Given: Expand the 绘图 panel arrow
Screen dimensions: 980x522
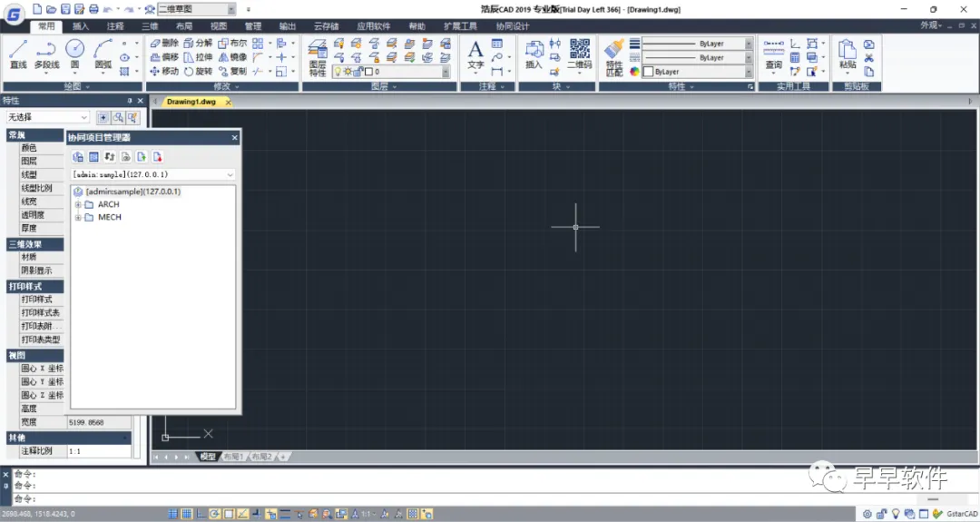Looking at the screenshot, I should pyautogui.click(x=87, y=86).
